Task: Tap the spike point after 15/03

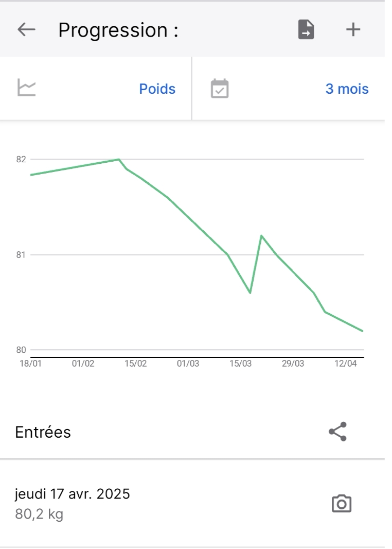Action: tap(261, 236)
